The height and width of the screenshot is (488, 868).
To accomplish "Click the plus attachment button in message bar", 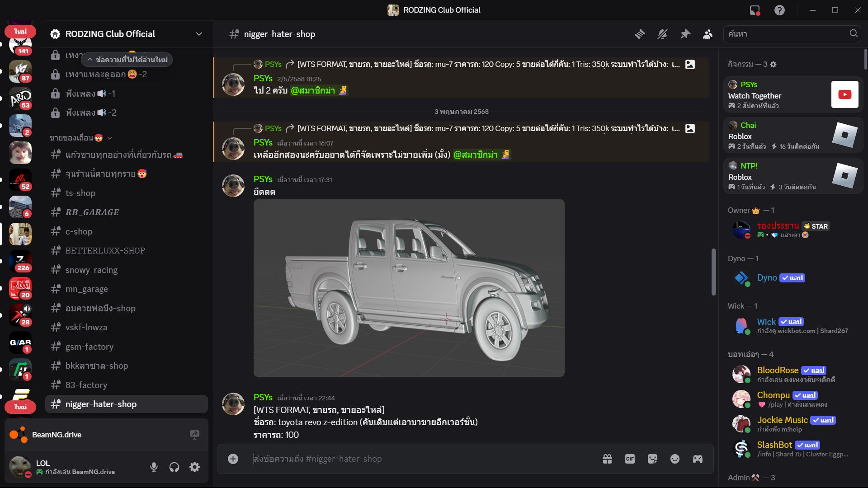I will tap(233, 459).
